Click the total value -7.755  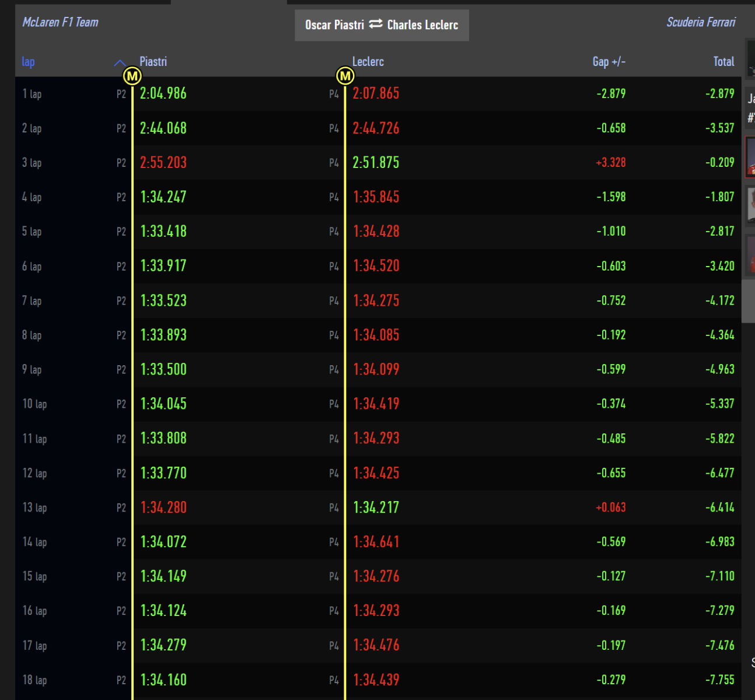[719, 680]
